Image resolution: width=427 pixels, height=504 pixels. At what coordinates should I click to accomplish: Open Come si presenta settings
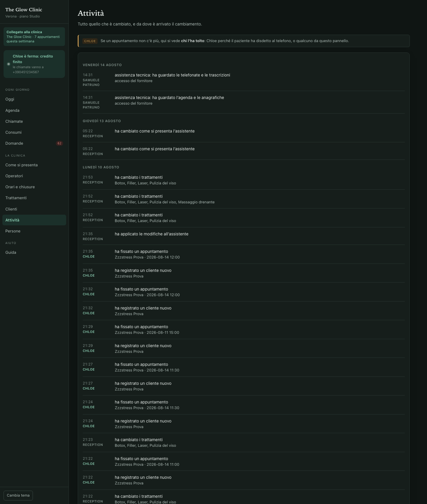(34, 165)
